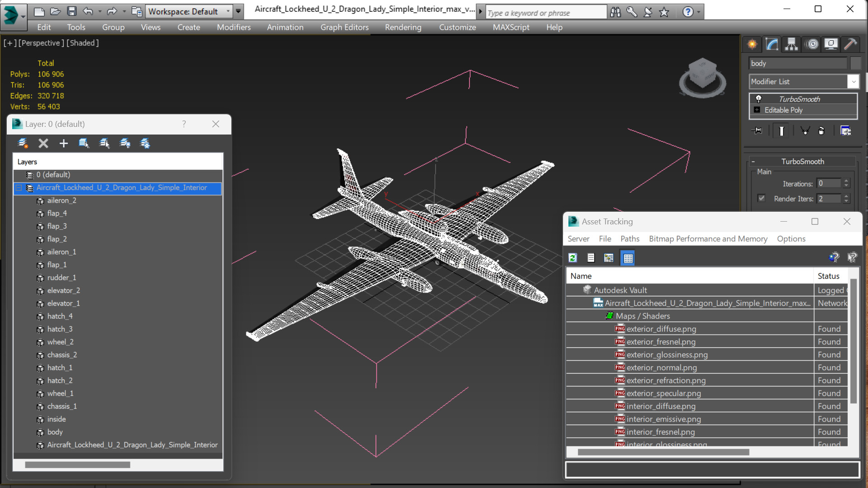This screenshot has width=868, height=488.
Task: Open the Motion command panel tab
Action: (812, 44)
